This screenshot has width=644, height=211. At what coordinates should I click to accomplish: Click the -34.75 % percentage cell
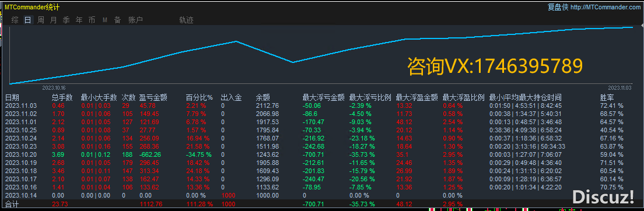click(x=199, y=154)
